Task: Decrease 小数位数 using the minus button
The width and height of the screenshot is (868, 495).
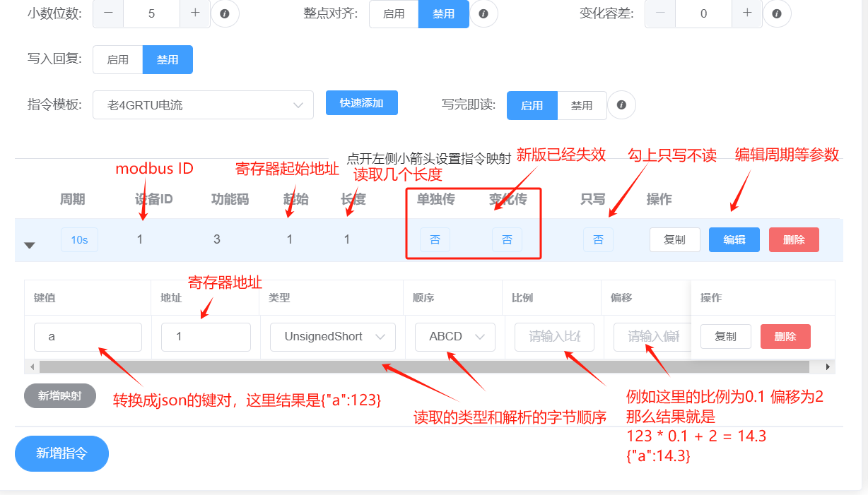Action: 107,14
